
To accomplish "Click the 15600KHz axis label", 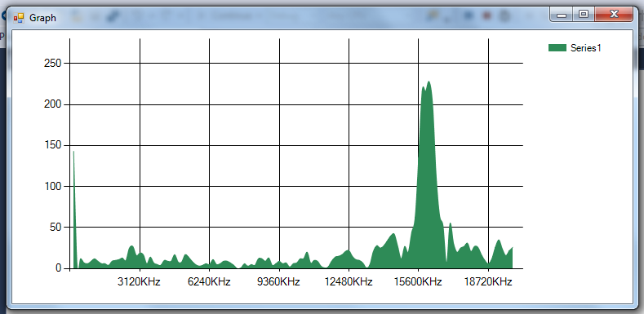I will tap(418, 282).
